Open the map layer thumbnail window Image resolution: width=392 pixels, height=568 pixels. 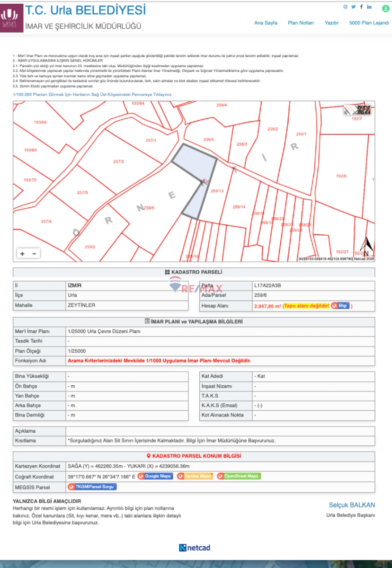coord(357,110)
